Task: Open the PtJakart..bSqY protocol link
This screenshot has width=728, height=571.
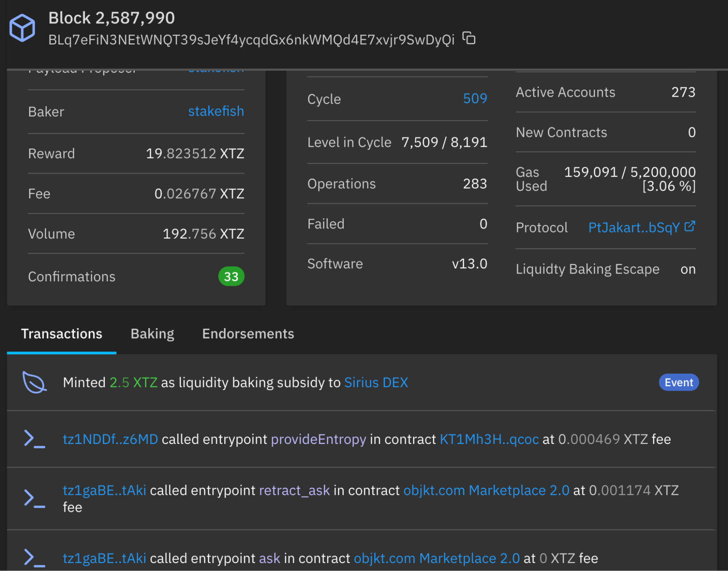Action: pyautogui.click(x=634, y=228)
